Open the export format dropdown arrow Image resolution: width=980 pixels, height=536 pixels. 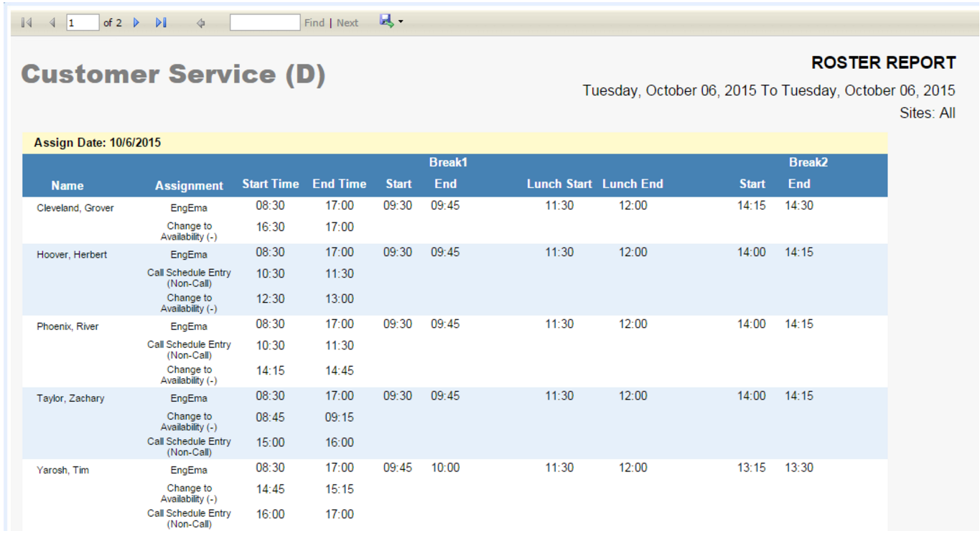coord(401,22)
